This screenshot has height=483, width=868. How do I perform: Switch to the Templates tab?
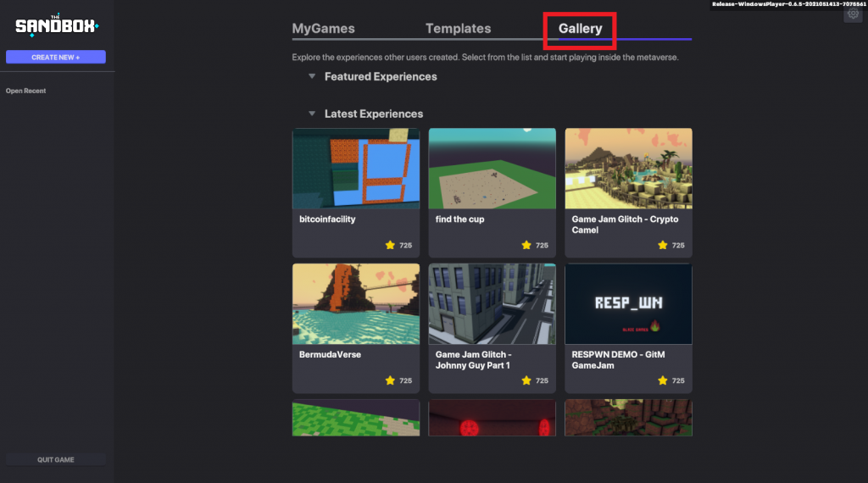pos(458,29)
